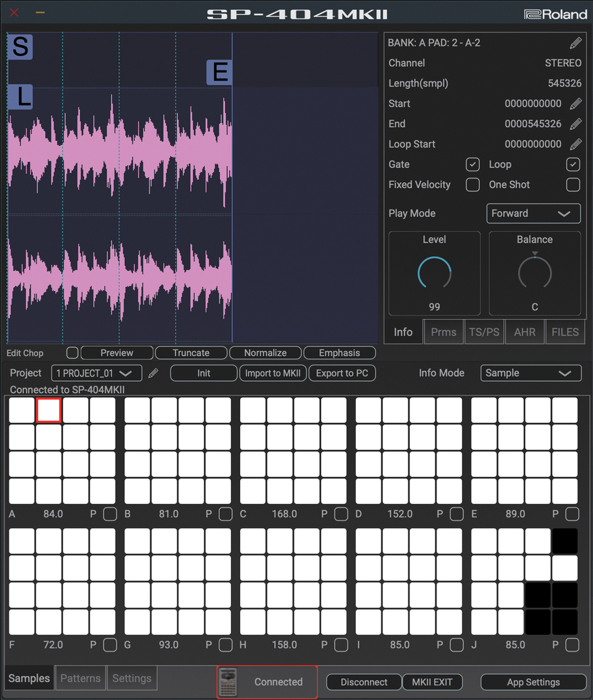Viewport: 593px width, 700px height.
Task: Switch to the FILES tab
Action: (565, 332)
